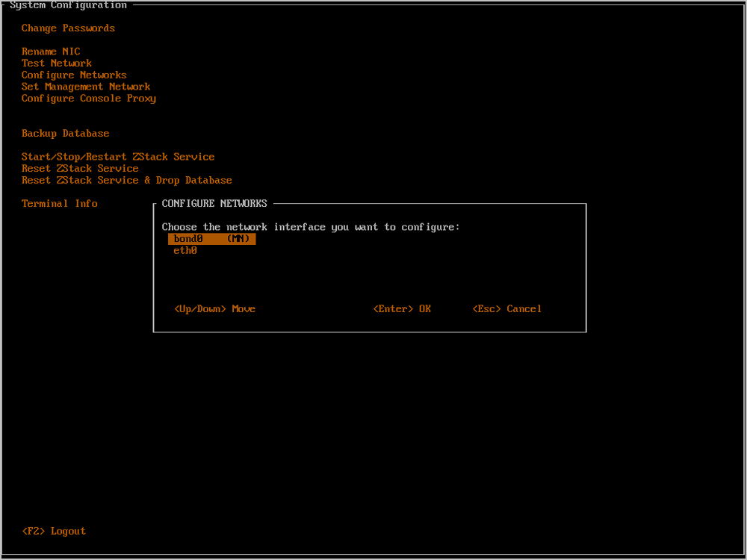Click the System Configuration window title

coord(68,5)
